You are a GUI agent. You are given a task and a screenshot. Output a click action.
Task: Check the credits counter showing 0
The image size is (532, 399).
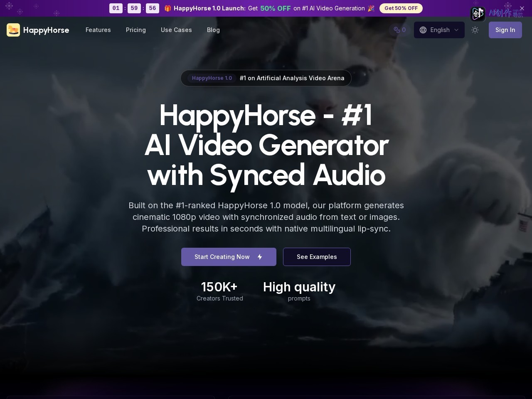click(x=400, y=30)
